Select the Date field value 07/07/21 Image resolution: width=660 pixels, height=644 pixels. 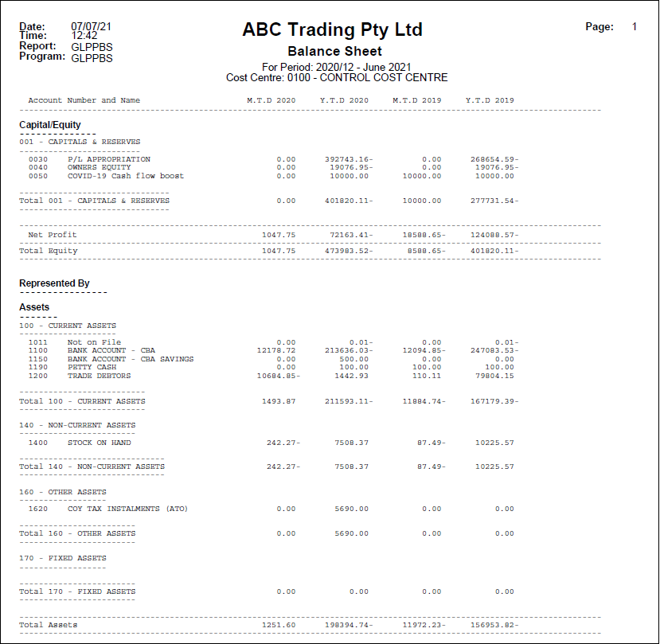[92, 25]
